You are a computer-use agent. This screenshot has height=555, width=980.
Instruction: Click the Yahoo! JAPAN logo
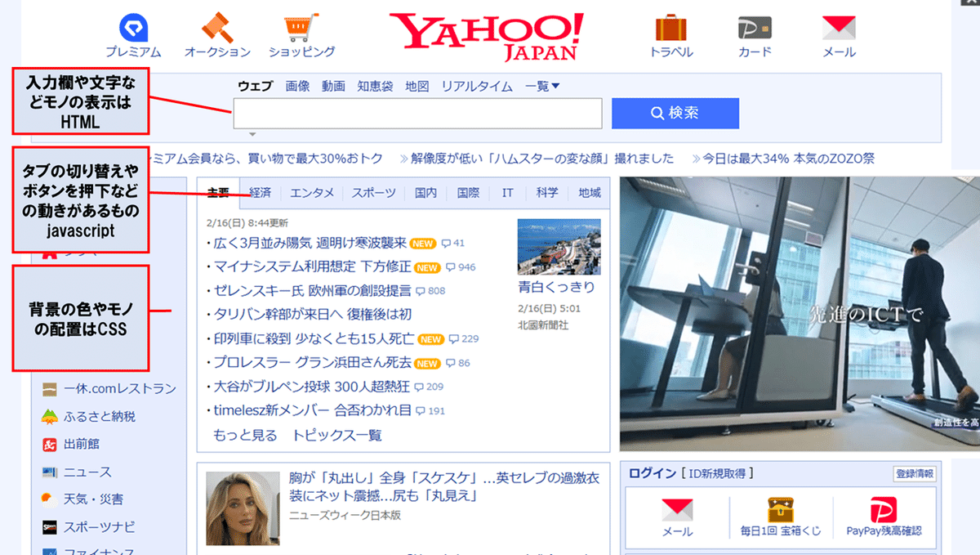(x=487, y=37)
